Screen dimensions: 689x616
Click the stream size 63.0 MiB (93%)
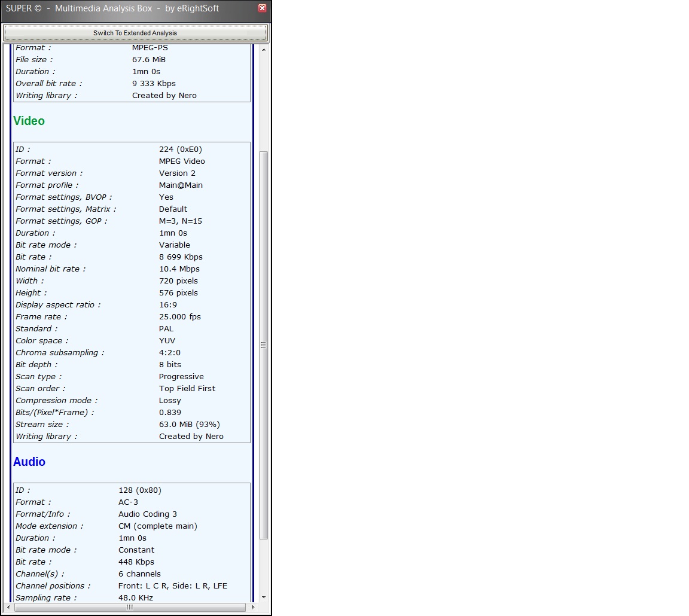pos(190,425)
